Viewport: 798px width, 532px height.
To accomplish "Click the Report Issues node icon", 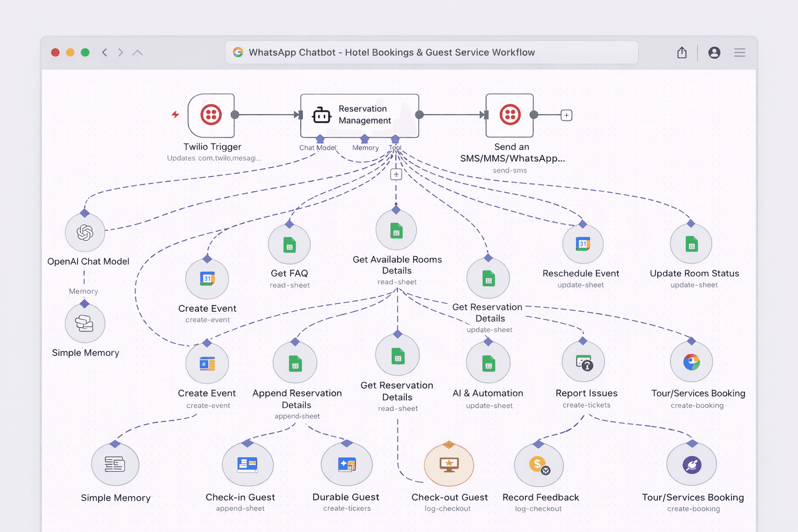I will [x=583, y=362].
